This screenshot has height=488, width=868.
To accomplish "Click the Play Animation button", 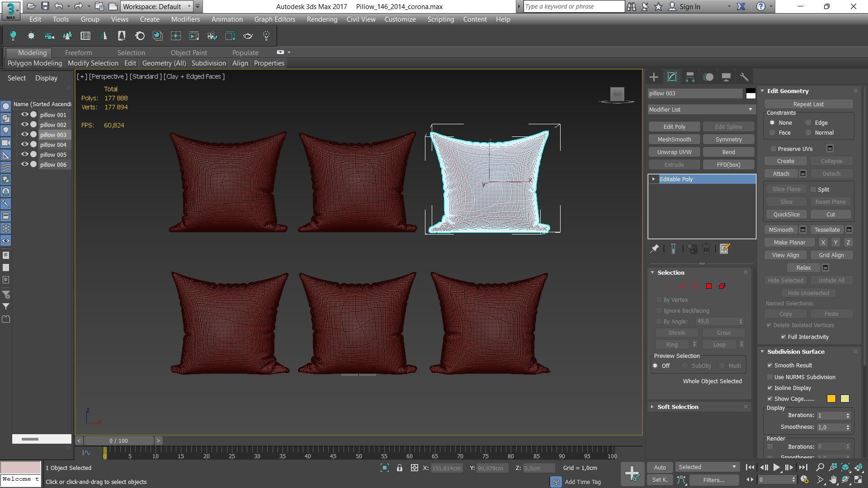I will 776,468.
